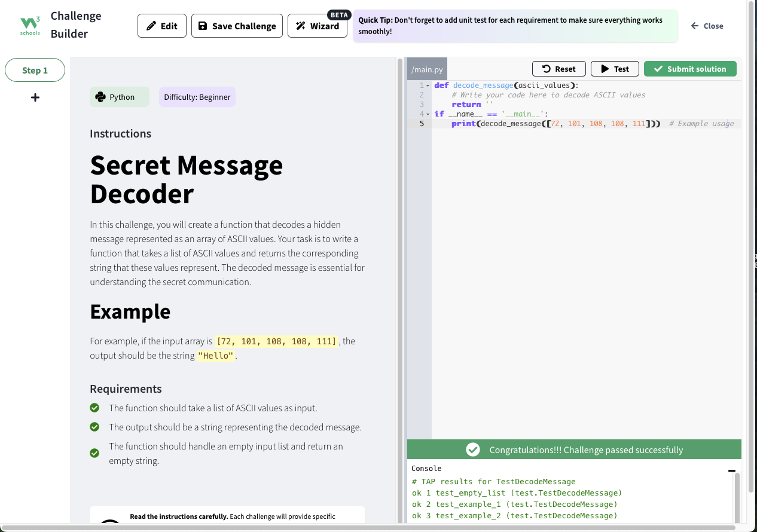Click the Reset circular arrow icon
The image size is (757, 532).
[546, 69]
